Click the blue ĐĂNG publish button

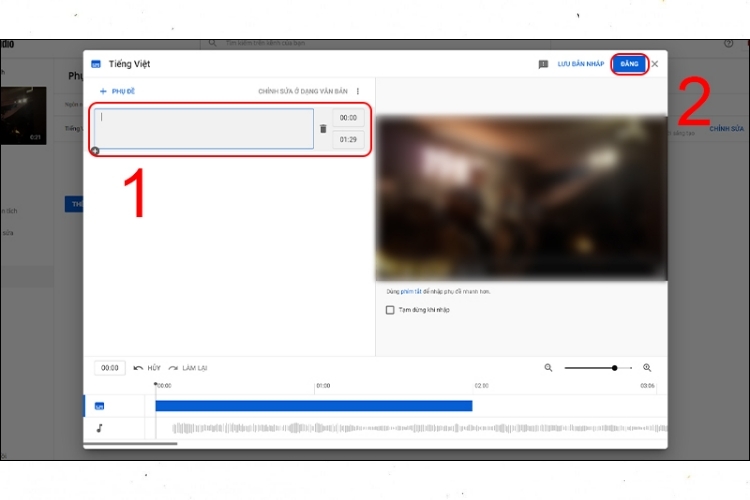629,64
